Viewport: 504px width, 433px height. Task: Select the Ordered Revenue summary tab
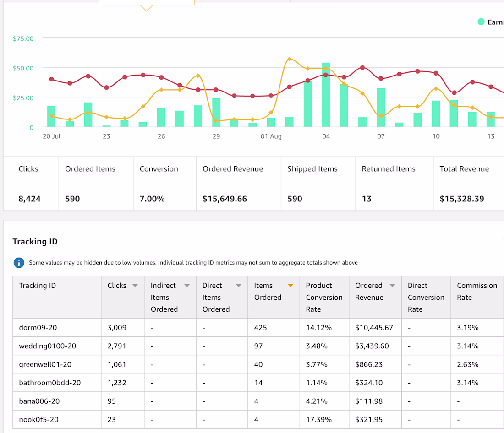239,184
